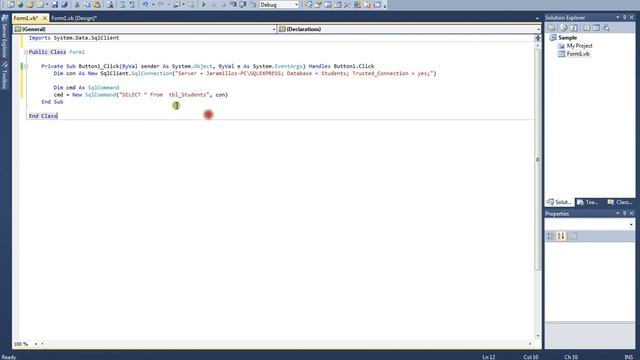Close the Properties panel

coord(631,213)
